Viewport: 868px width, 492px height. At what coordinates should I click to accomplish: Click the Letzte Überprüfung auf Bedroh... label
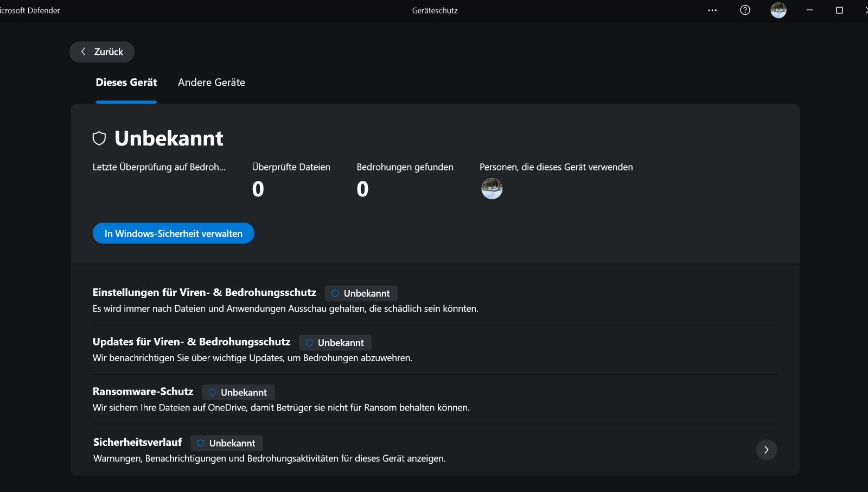(x=159, y=167)
